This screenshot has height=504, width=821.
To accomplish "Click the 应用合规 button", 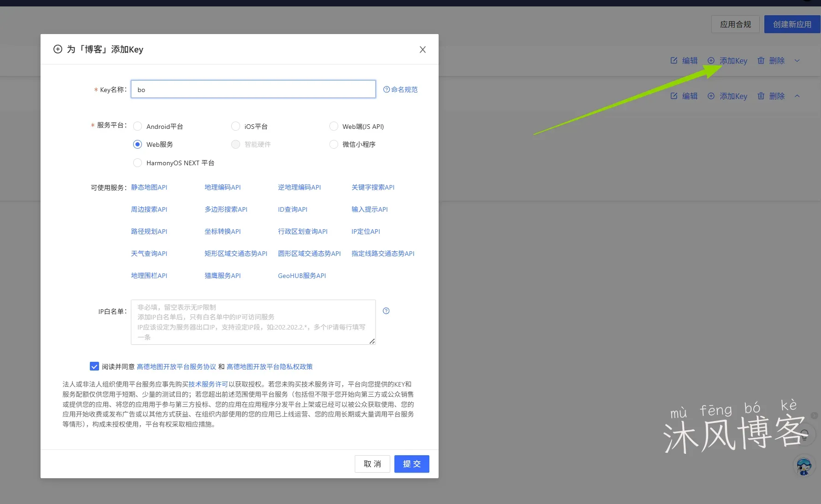I will (735, 24).
